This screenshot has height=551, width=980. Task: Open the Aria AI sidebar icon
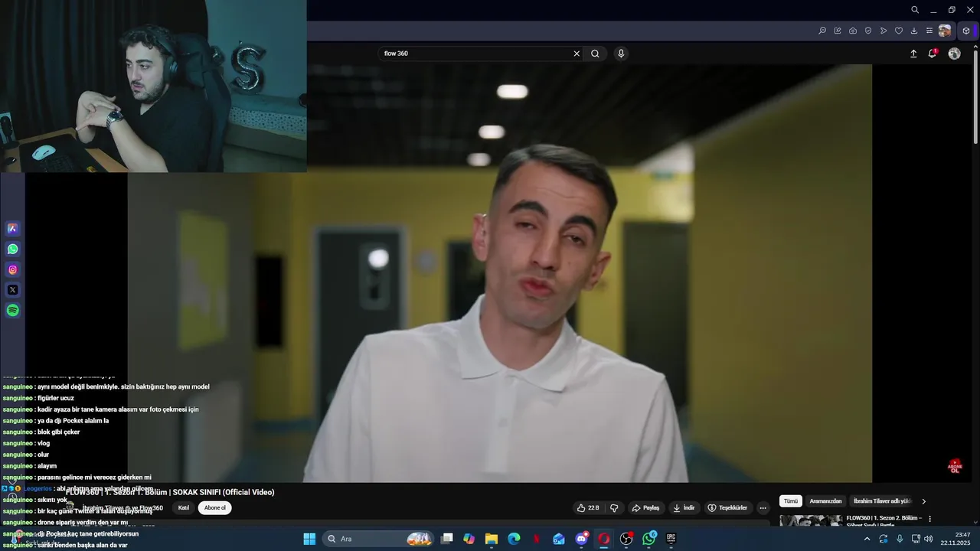[x=12, y=228]
